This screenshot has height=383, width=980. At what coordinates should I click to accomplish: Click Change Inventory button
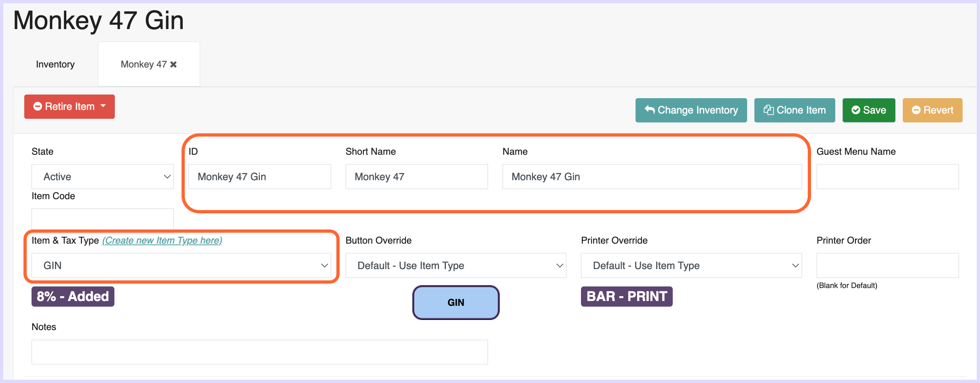tap(691, 110)
